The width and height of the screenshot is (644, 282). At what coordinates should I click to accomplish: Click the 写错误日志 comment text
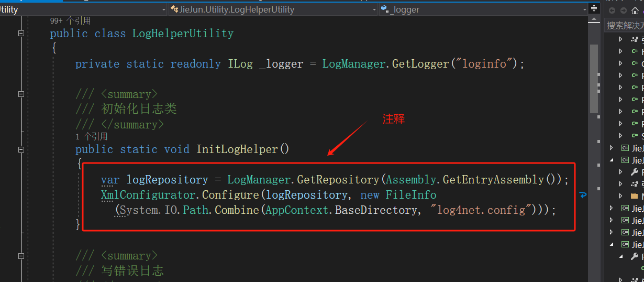[x=132, y=271]
